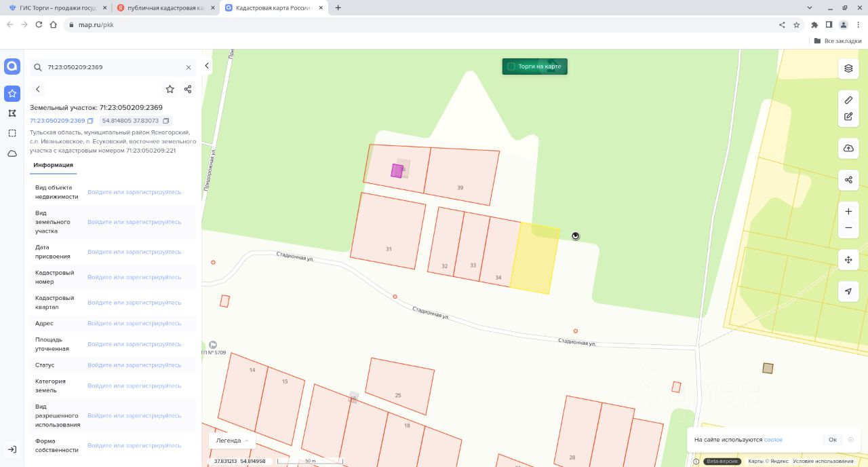Open the Условия использования link

pyautogui.click(x=825, y=462)
